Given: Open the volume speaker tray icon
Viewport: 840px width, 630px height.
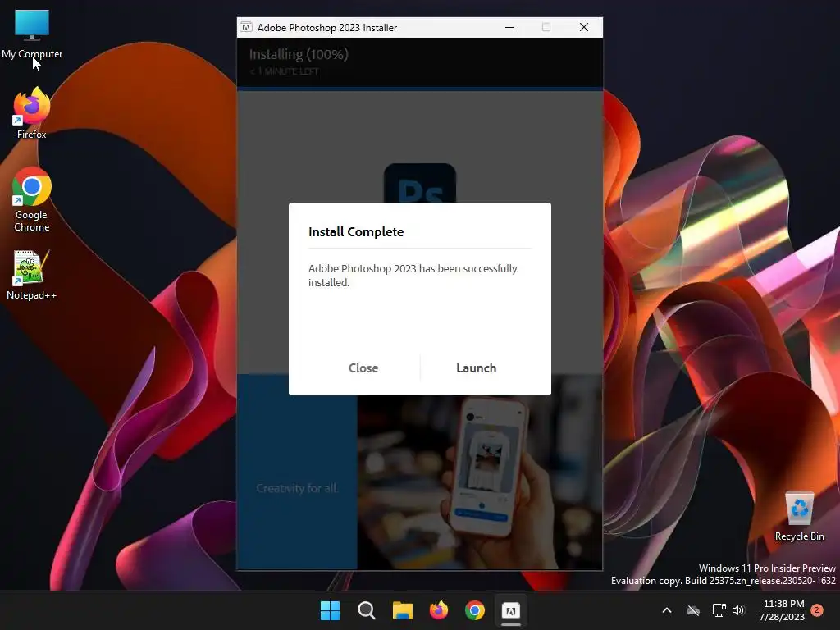Looking at the screenshot, I should coord(738,610).
